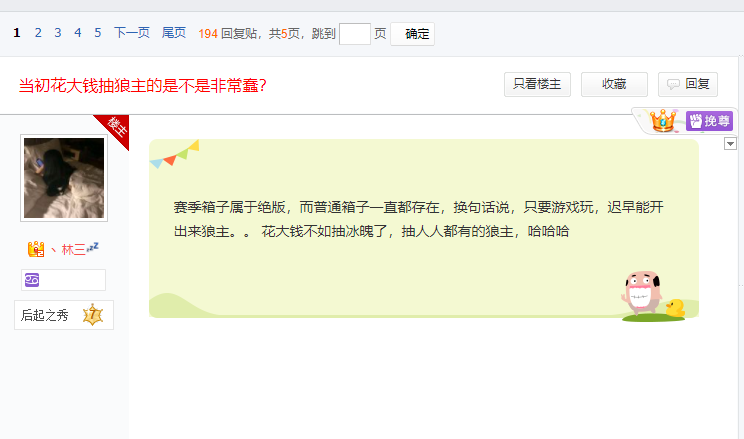Jump to page 5 in pagination

pos(98,33)
